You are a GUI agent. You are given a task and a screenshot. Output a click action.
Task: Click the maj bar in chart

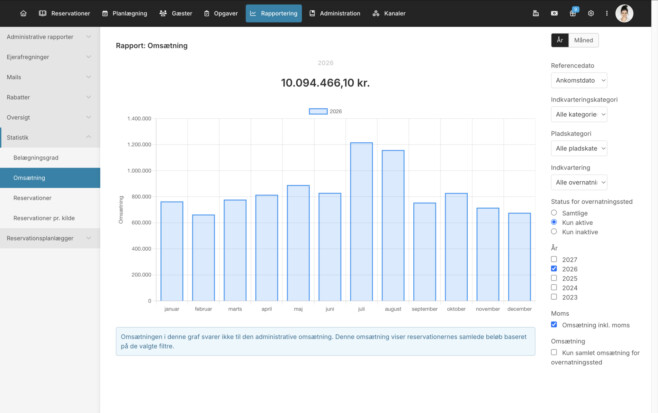point(298,243)
